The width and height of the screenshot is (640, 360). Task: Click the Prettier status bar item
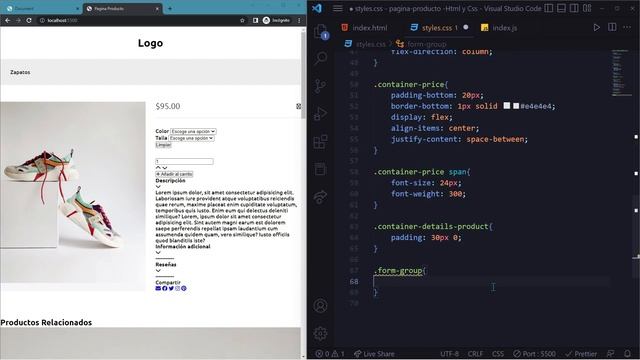(x=581, y=354)
